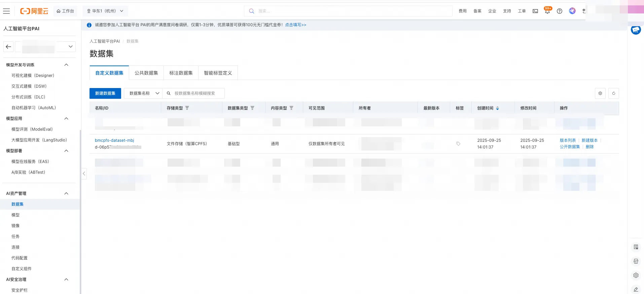Click the back arrow in sidebar

click(x=8, y=47)
